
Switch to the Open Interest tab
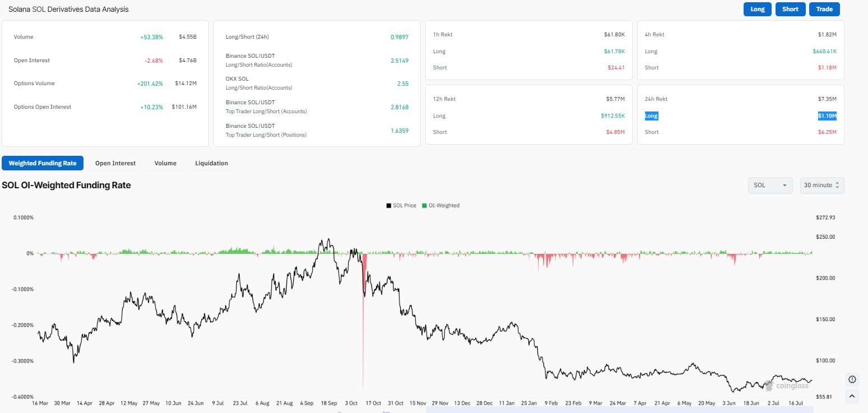coord(115,163)
